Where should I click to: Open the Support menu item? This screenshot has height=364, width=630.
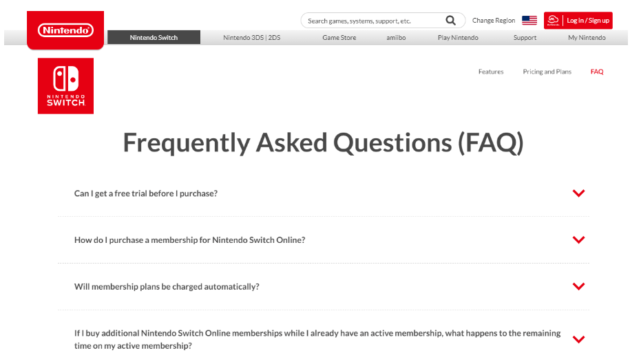click(x=525, y=37)
